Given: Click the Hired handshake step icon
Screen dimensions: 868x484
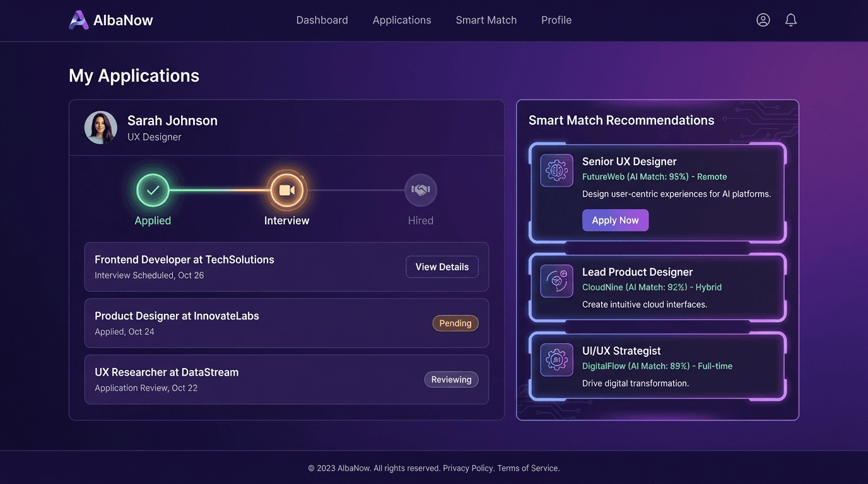Looking at the screenshot, I should click(421, 190).
